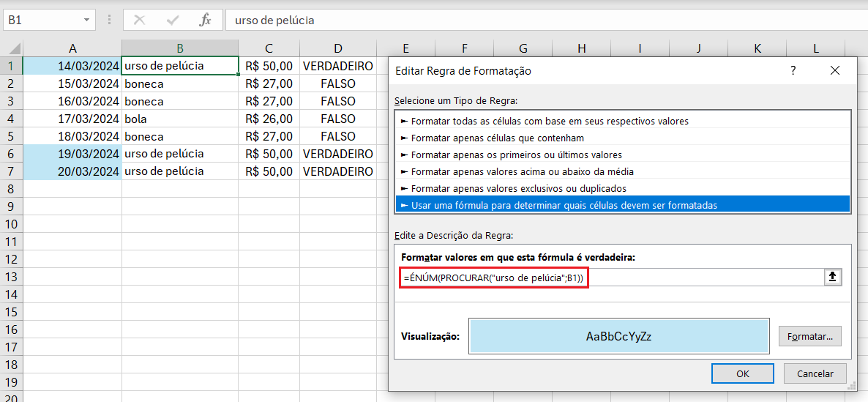Click cell with date 19/03/2024

click(x=72, y=153)
